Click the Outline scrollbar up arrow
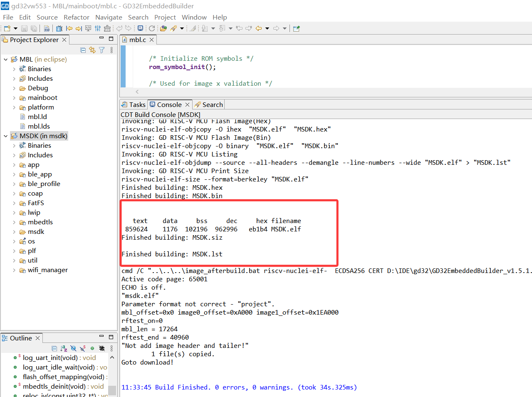The height and width of the screenshot is (397, 532). point(112,357)
